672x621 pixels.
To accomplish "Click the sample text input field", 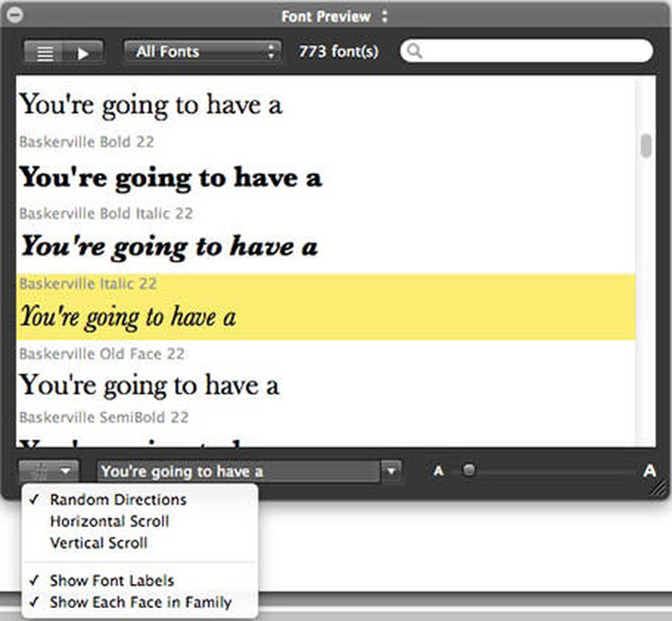I will [x=239, y=471].
